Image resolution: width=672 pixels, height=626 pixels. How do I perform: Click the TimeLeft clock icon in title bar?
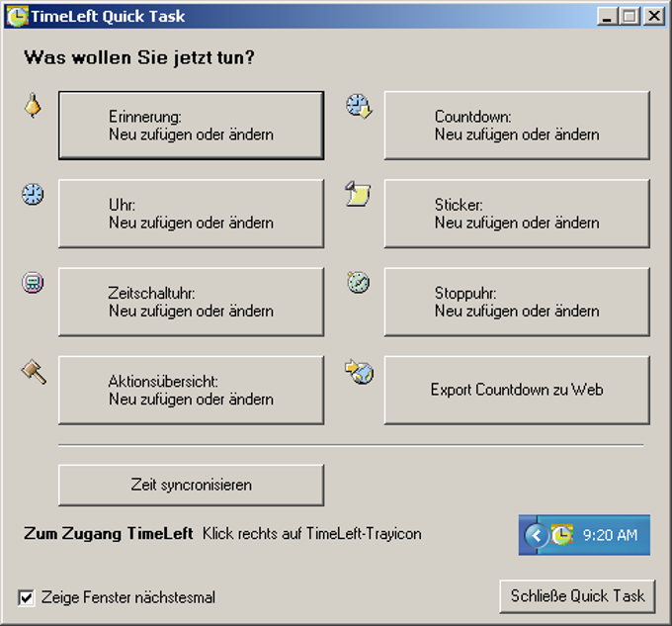coord(16,16)
